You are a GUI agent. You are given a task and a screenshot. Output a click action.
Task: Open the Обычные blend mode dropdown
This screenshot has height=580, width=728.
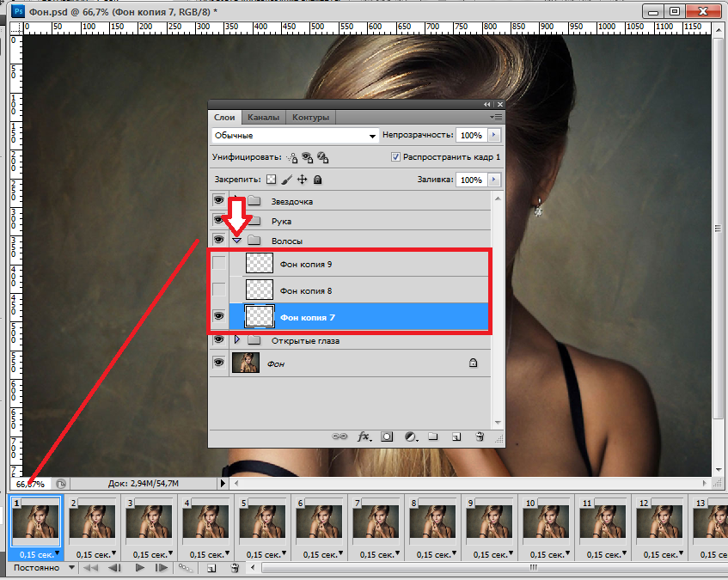click(296, 136)
